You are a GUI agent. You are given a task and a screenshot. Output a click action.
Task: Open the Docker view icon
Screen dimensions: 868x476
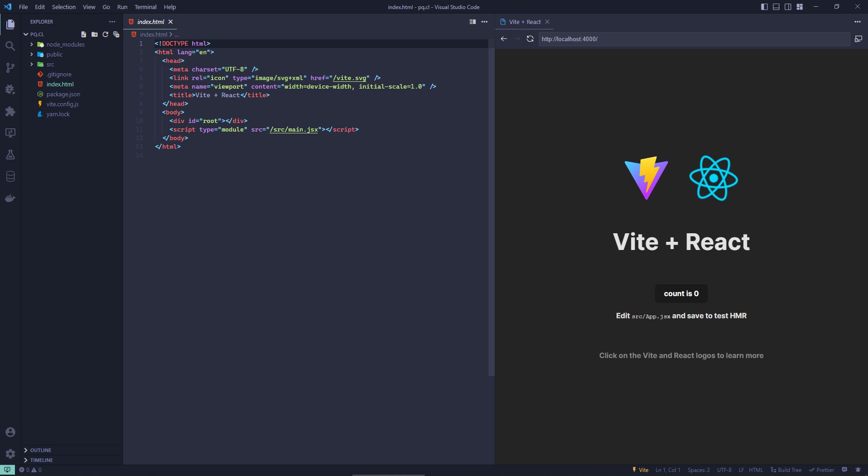10,198
